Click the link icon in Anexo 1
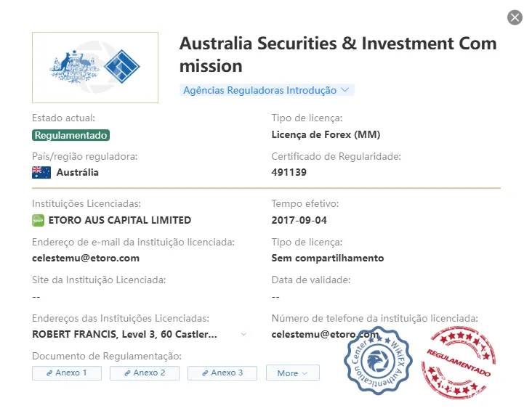532x419 pixels. pos(49,373)
